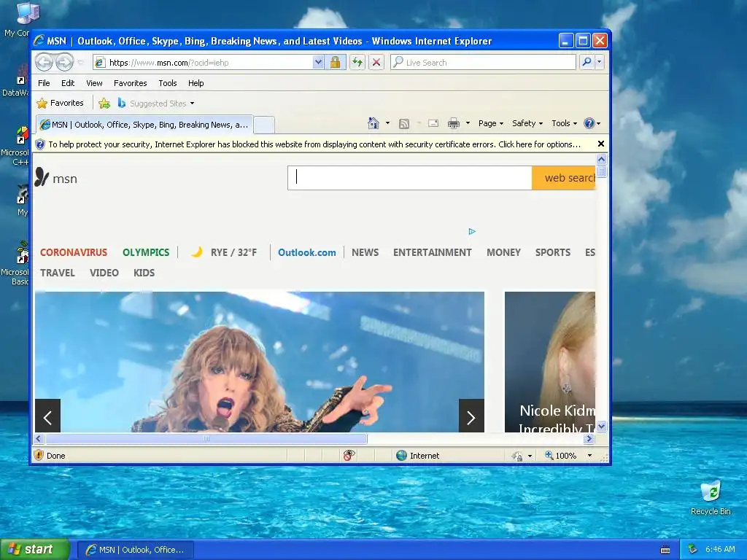Open the ENTERTAINMENT section link

(432, 252)
